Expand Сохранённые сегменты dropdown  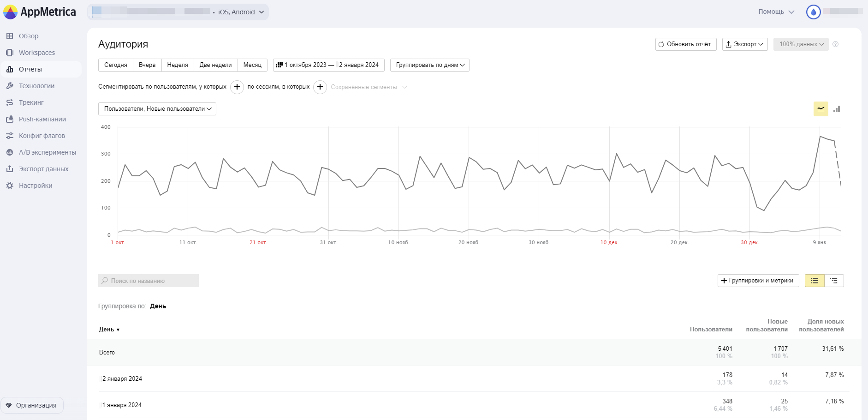369,87
